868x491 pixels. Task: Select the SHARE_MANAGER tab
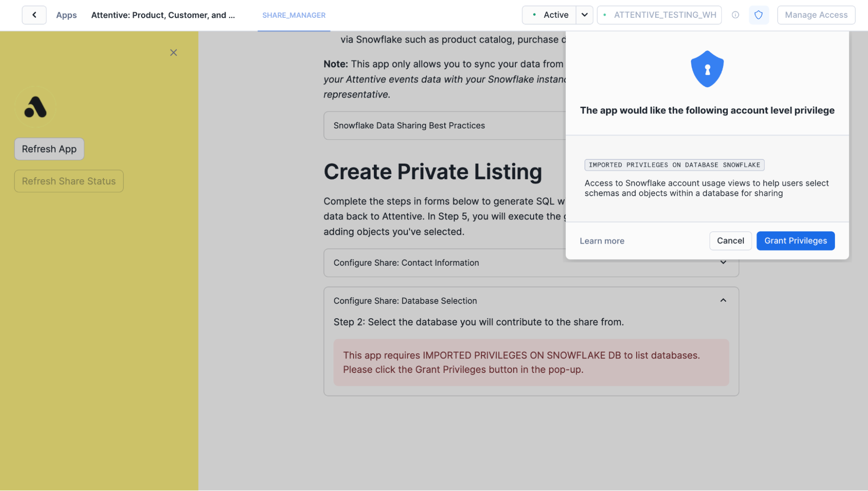pos(294,15)
